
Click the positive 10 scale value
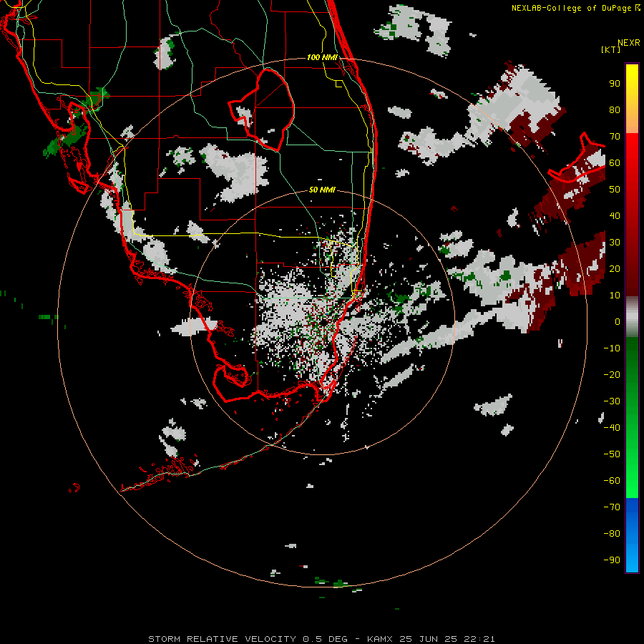(x=615, y=296)
